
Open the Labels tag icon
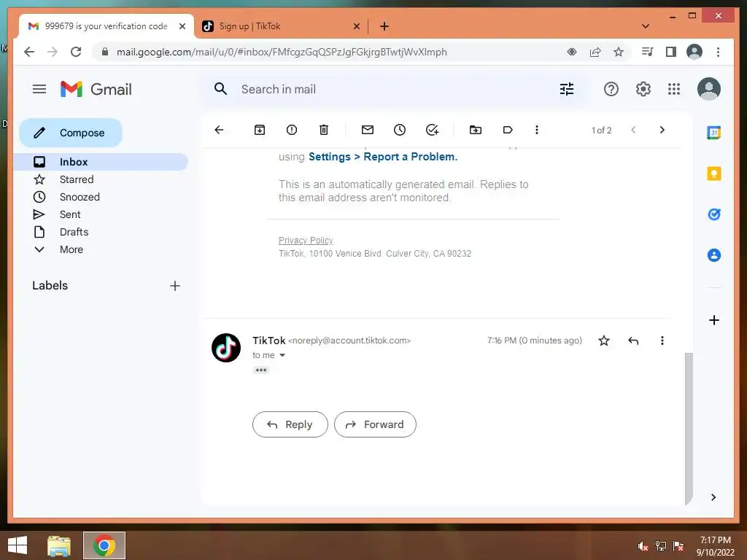click(x=508, y=130)
